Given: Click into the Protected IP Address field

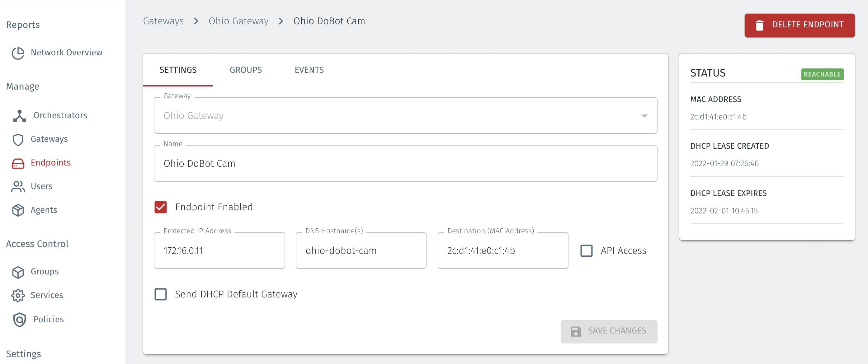Looking at the screenshot, I should [219, 251].
